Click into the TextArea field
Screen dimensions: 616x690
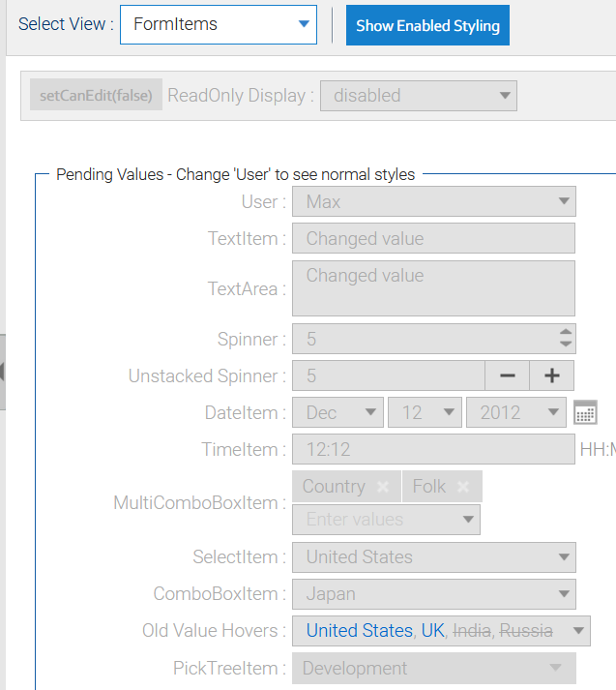tap(433, 287)
